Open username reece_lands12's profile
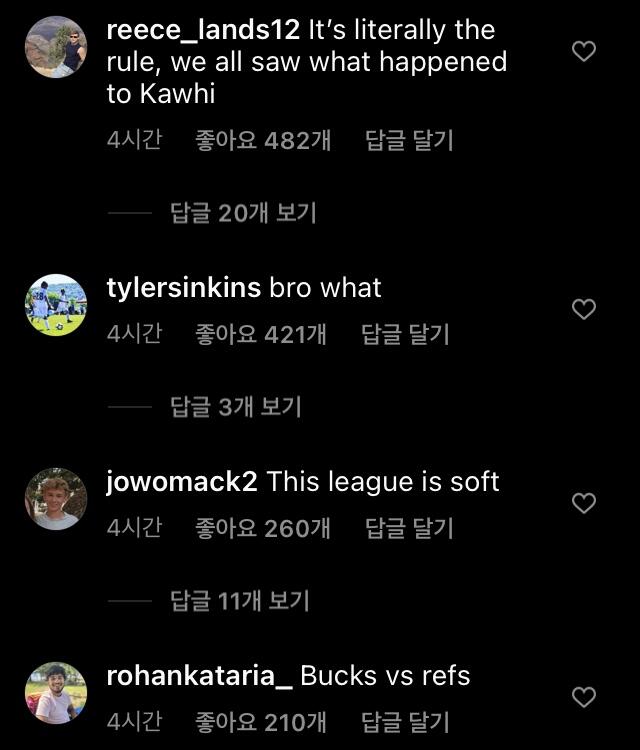 click(203, 30)
